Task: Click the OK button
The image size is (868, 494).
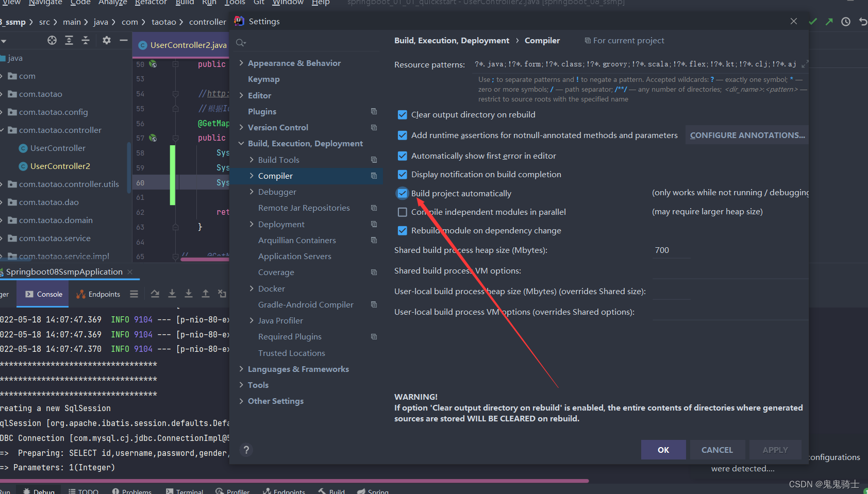Action: tap(663, 450)
